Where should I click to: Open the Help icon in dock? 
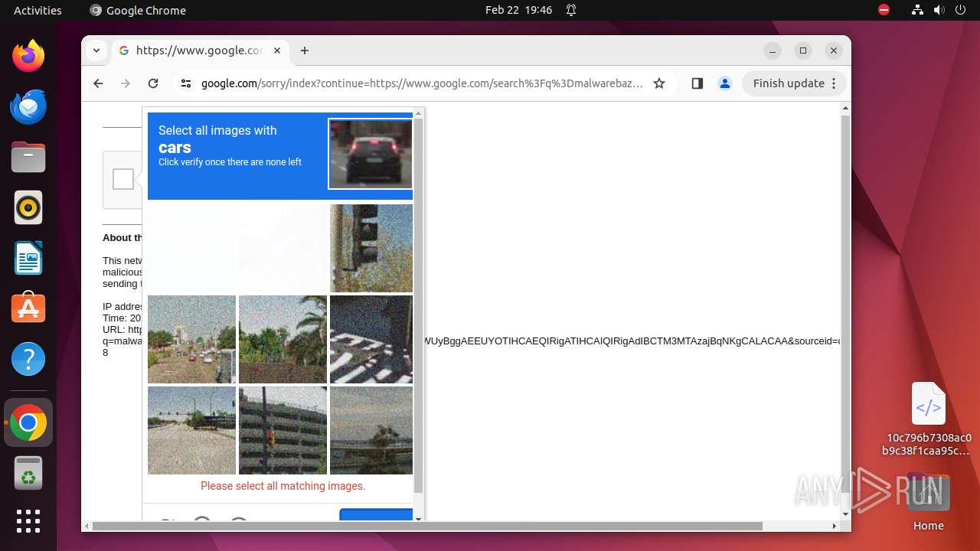[x=28, y=359]
